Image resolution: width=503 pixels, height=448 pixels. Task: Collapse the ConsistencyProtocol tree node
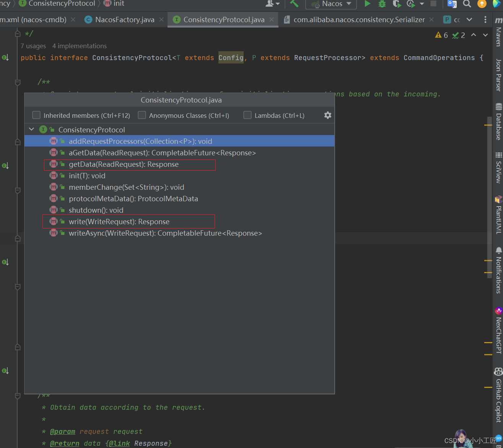click(x=32, y=130)
